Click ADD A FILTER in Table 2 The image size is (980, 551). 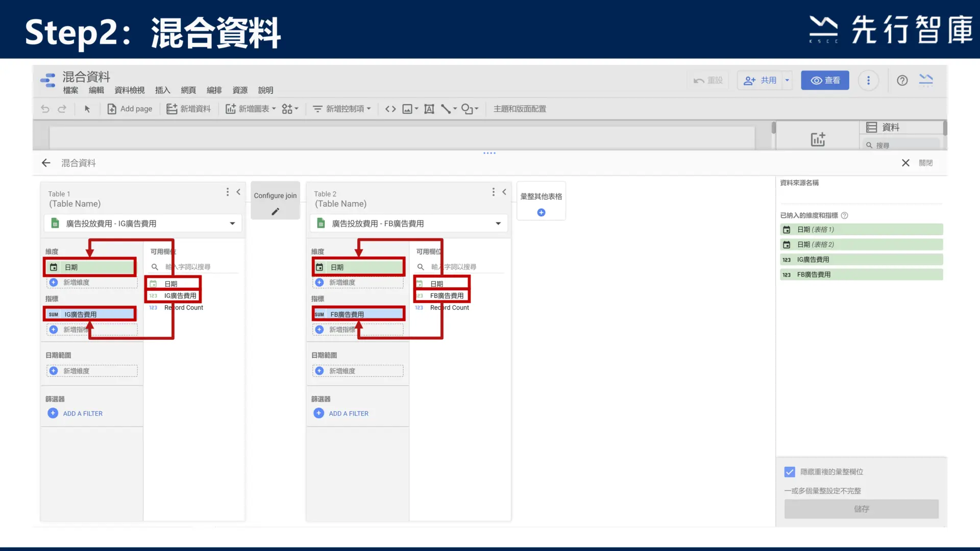point(341,413)
